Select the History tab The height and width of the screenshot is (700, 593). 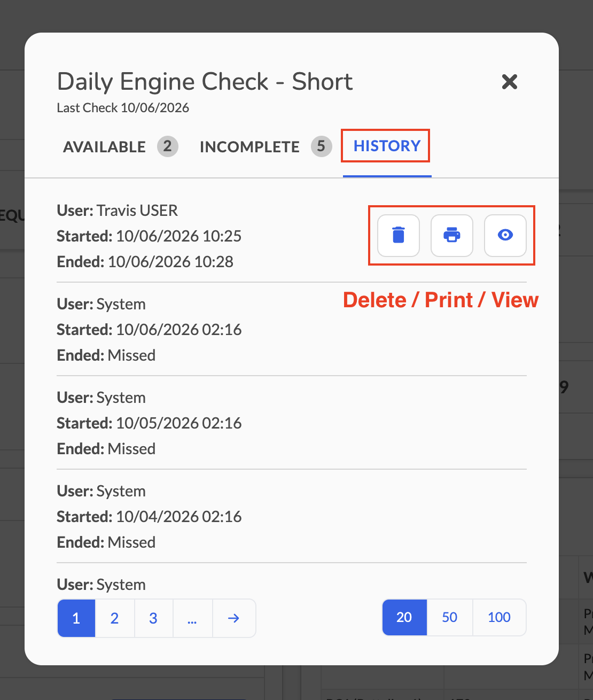(x=387, y=146)
